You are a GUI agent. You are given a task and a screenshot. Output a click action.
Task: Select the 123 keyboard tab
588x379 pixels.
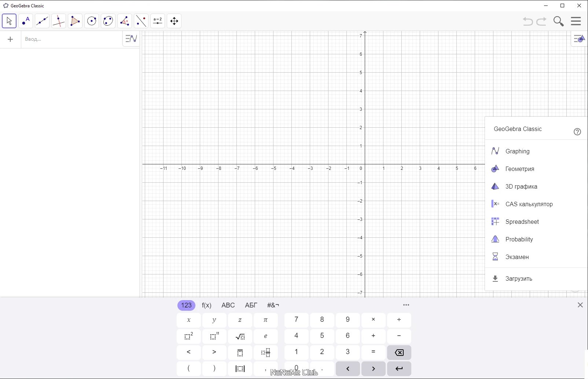(186, 305)
